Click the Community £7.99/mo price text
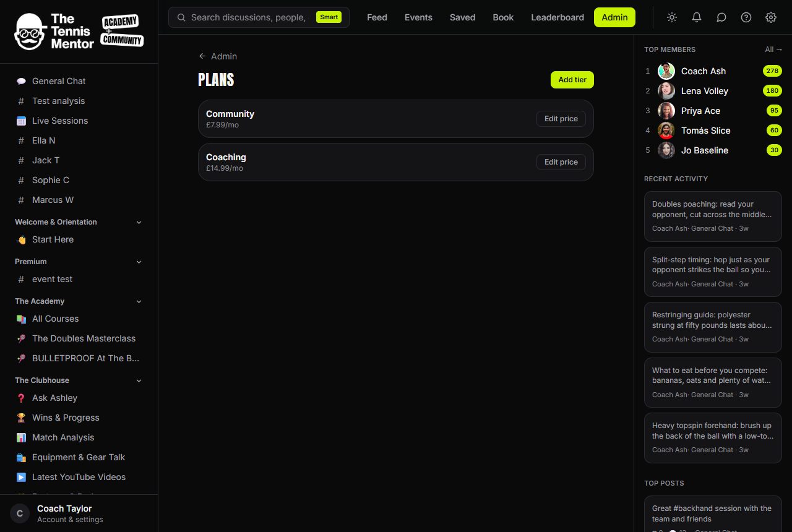 [x=222, y=125]
